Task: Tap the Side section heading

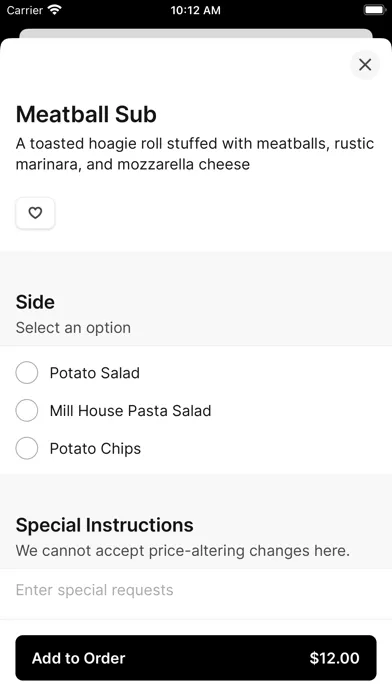Action: [x=35, y=302]
